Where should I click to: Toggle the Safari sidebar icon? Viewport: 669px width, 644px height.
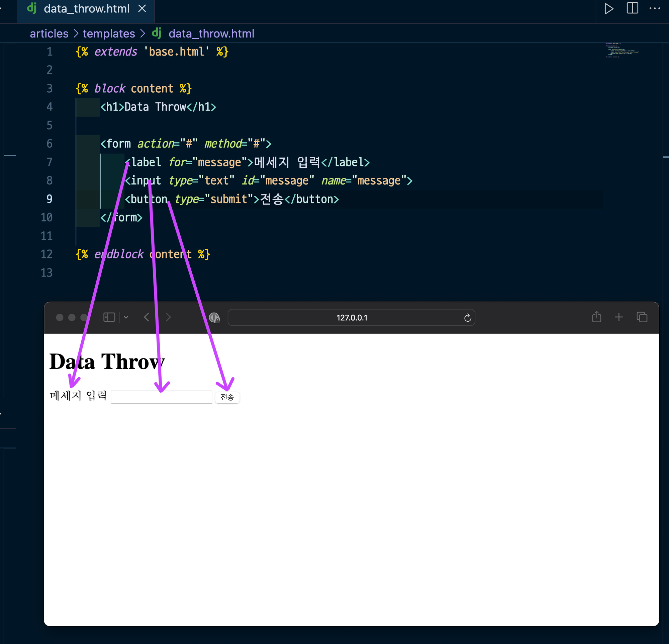109,317
